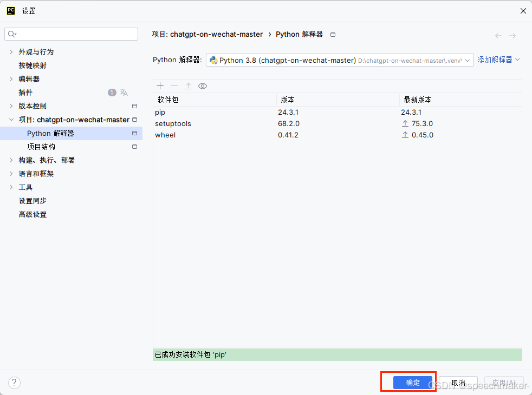This screenshot has height=395, width=532.
Task: Select the setuptools package row
Action: tap(338, 124)
